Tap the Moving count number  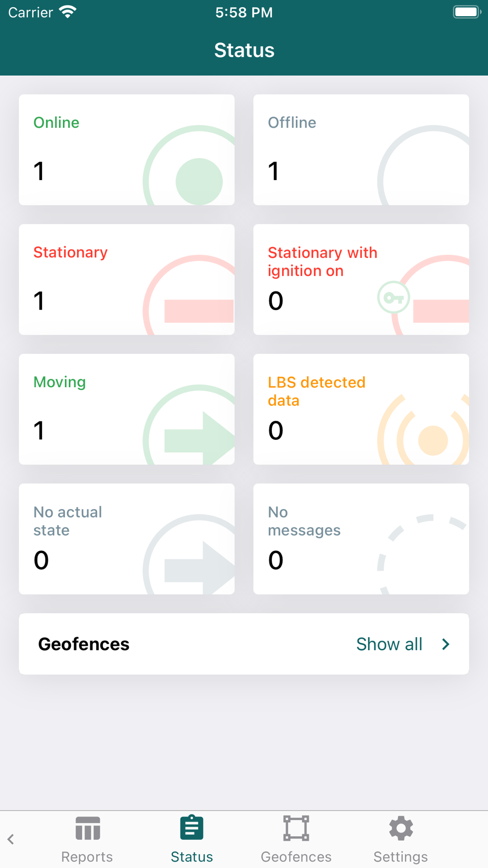tap(39, 431)
